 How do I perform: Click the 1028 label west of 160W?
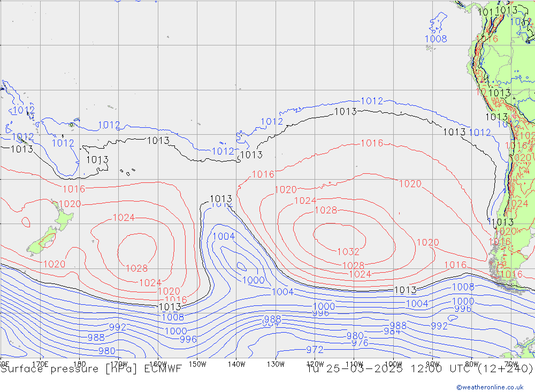click(136, 268)
